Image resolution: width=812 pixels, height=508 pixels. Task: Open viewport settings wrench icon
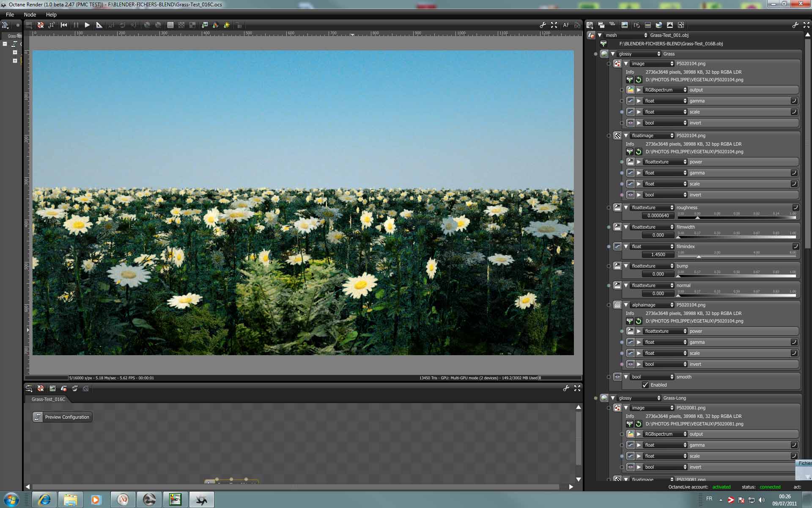point(543,25)
